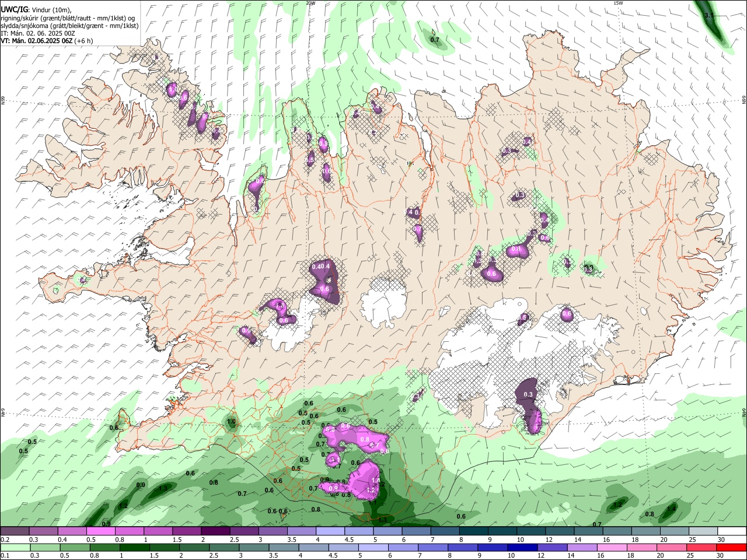Image resolution: width=747 pixels, height=560 pixels.
Task: Click the UWC/IG title text
Action: point(14,9)
